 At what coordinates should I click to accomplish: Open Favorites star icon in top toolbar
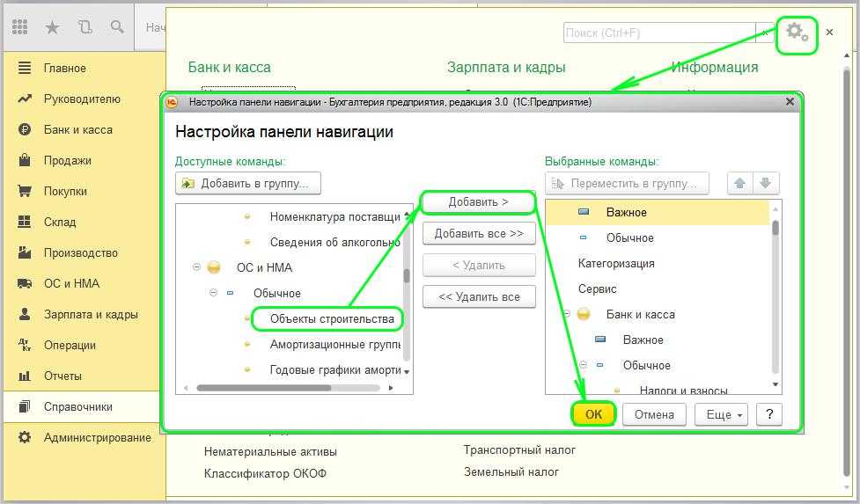tap(52, 27)
